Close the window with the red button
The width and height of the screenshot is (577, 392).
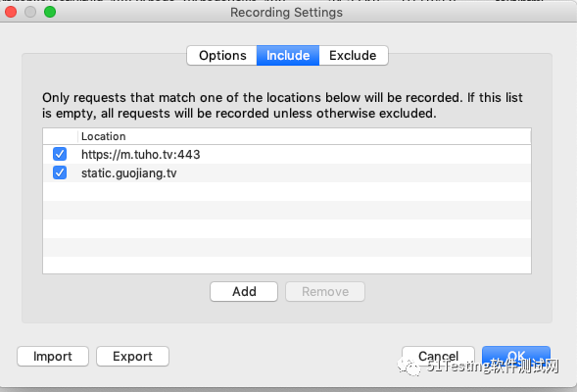pyautogui.click(x=11, y=12)
